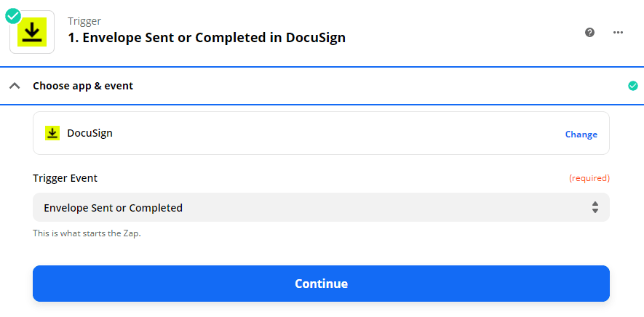Open the three-dot more options menu
The image size is (644, 317).
(x=619, y=32)
